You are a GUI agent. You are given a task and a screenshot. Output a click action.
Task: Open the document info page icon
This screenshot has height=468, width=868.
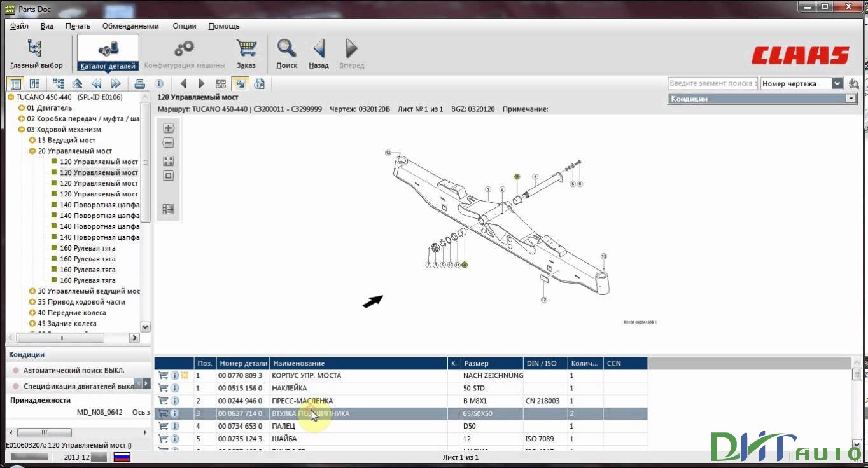(259, 84)
